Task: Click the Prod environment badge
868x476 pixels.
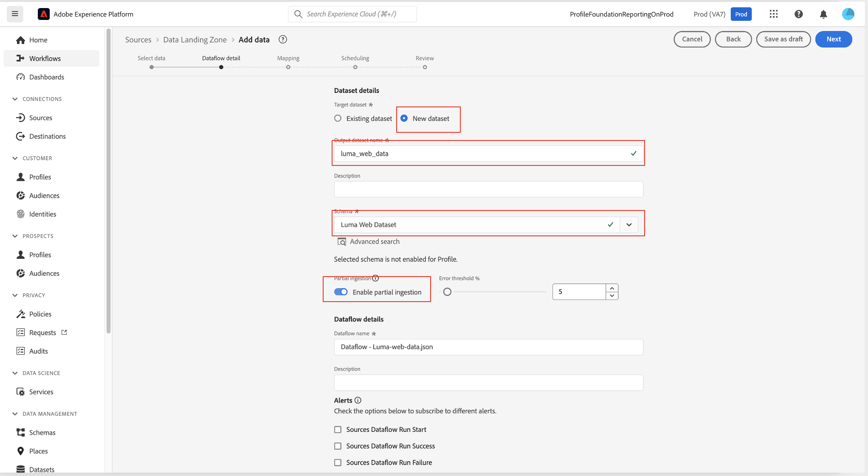Action: coord(741,14)
